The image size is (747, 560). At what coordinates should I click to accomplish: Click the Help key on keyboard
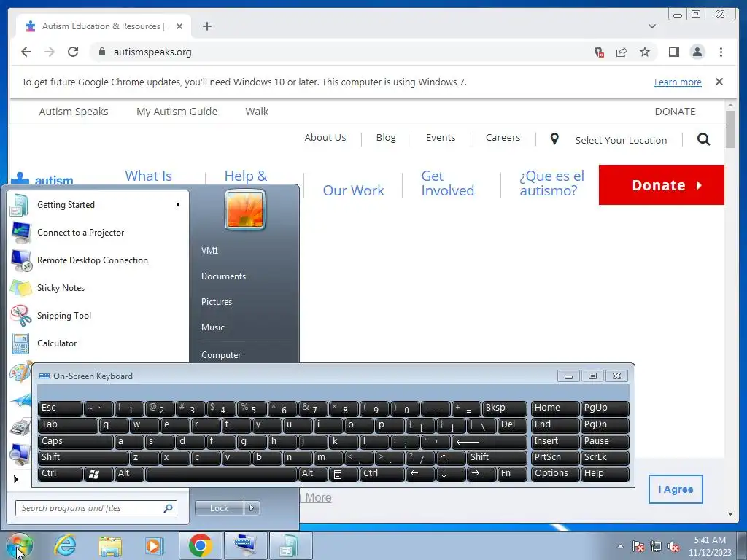click(605, 474)
